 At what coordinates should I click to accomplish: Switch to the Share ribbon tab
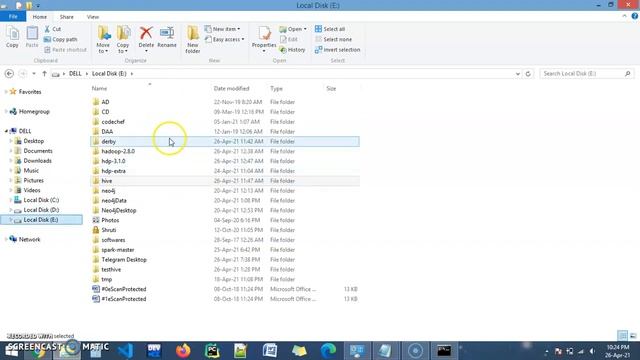point(67,17)
